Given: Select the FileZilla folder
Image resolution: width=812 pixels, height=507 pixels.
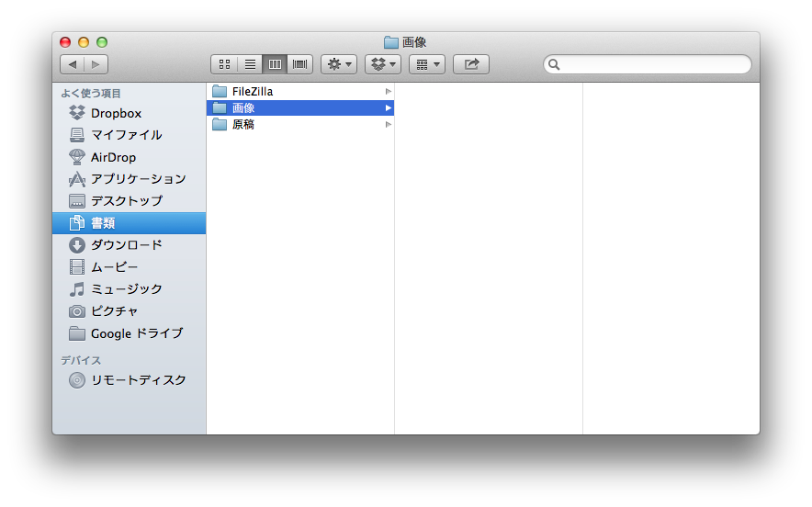Looking at the screenshot, I should coord(252,92).
